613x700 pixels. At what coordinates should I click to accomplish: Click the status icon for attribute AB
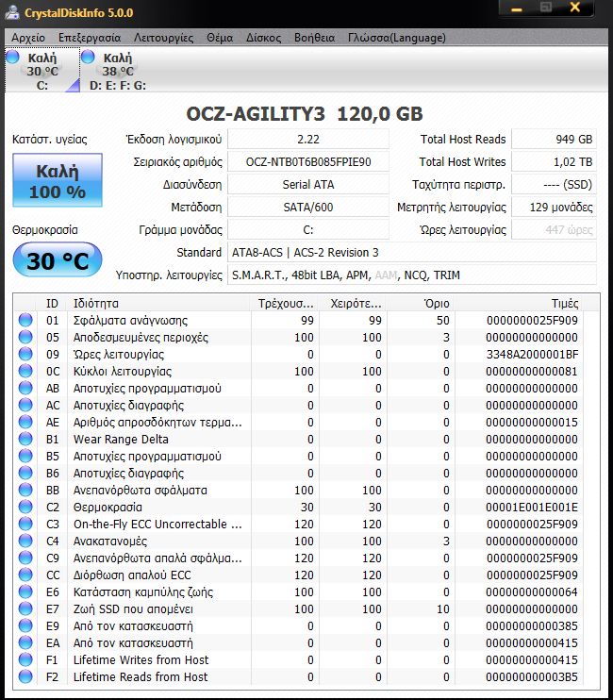tap(25, 388)
